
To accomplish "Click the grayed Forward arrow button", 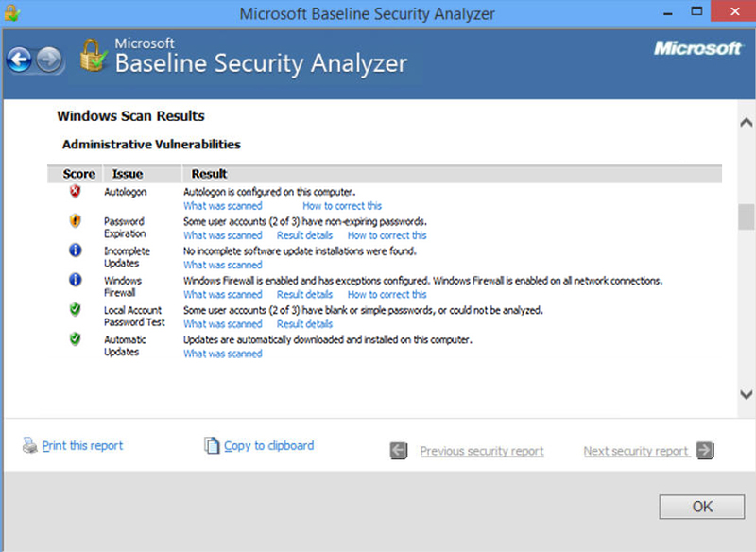I will point(49,60).
